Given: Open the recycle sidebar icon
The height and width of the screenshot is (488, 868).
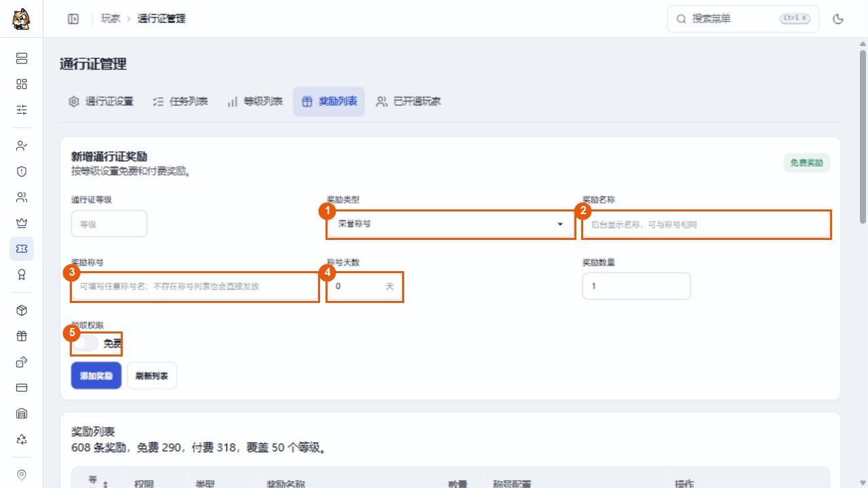Looking at the screenshot, I should click(x=22, y=439).
